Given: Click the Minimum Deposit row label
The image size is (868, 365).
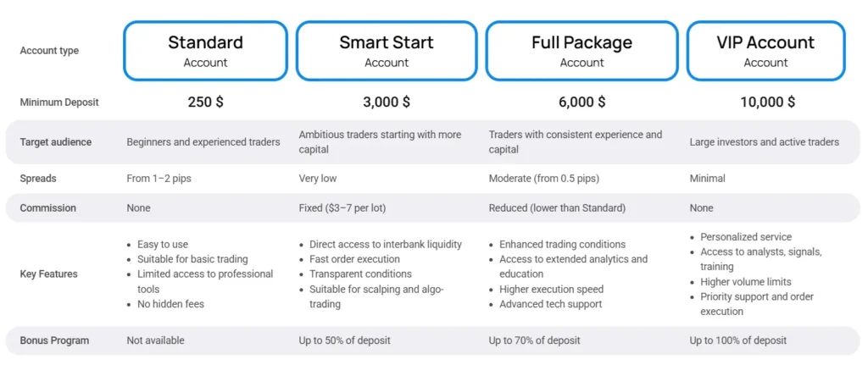Looking at the screenshot, I should tap(59, 102).
